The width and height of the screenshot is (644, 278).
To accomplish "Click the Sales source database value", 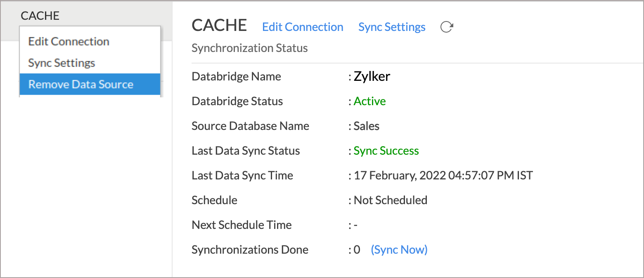I will pyautogui.click(x=367, y=126).
